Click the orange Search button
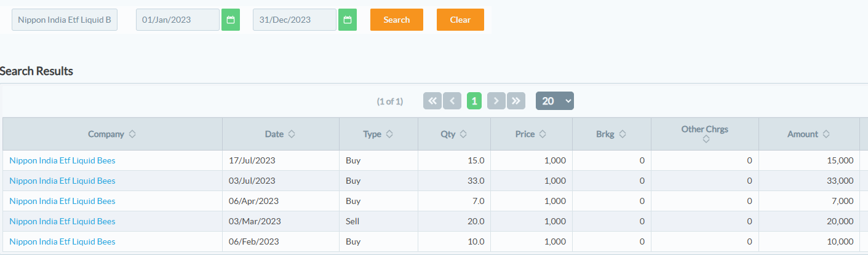868x255 pixels. pos(397,20)
